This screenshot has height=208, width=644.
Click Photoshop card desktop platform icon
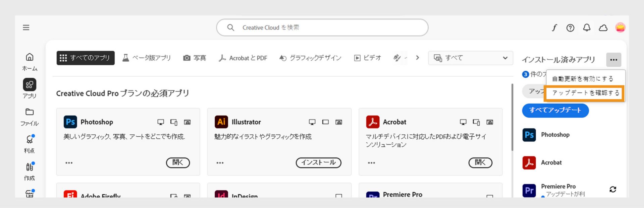pyautogui.click(x=161, y=122)
